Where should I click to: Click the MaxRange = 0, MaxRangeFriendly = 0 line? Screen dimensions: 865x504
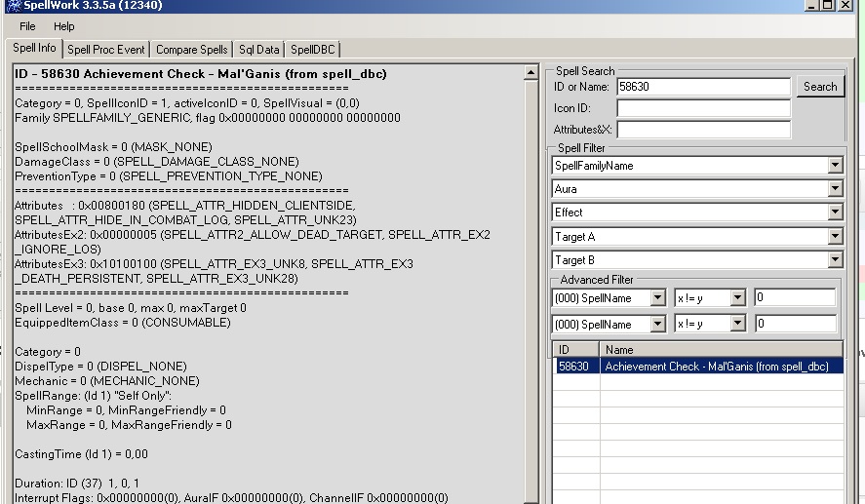pos(129,425)
